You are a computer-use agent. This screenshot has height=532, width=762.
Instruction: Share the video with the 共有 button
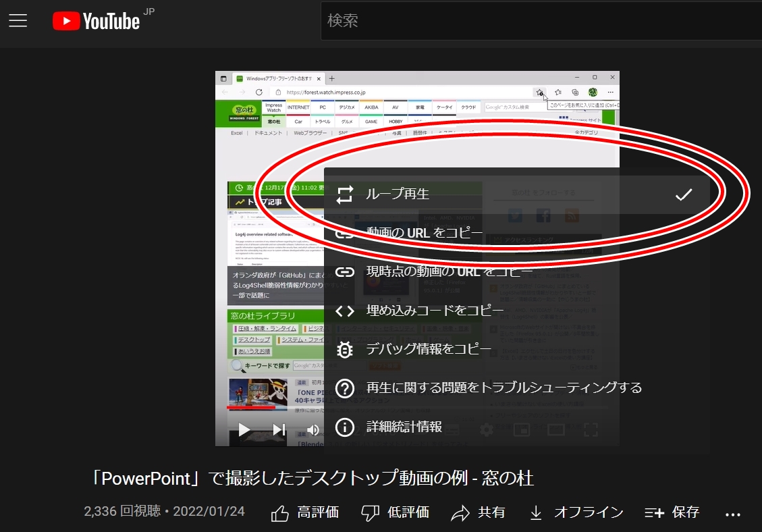tap(477, 512)
